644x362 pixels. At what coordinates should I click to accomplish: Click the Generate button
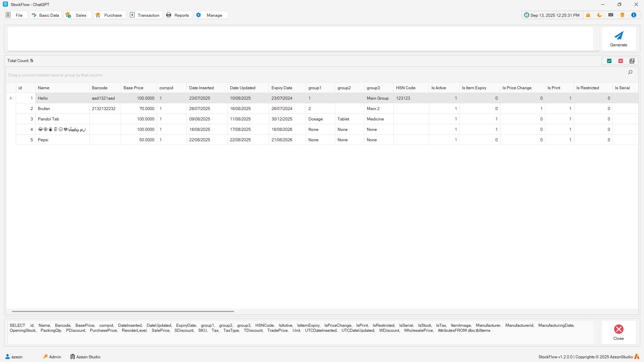(618, 39)
